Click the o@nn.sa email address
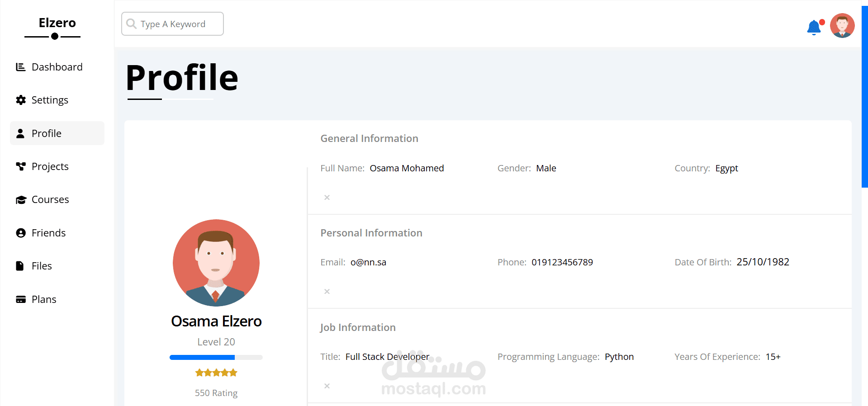The height and width of the screenshot is (406, 868). pyautogui.click(x=368, y=262)
